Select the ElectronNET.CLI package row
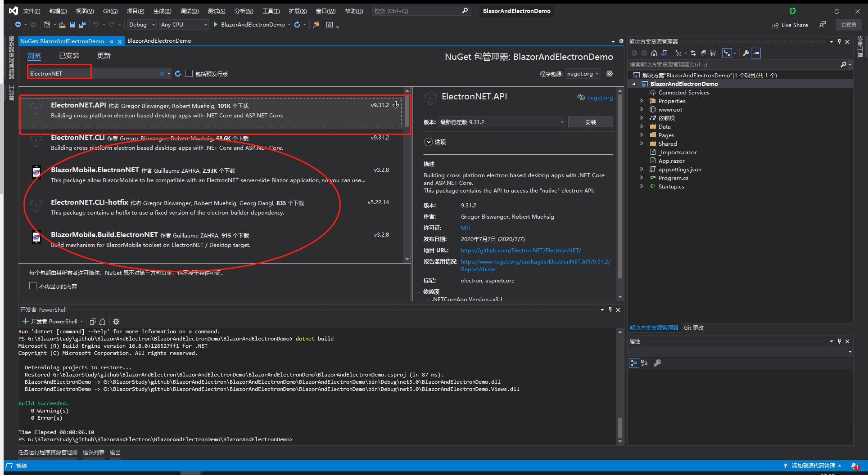This screenshot has height=475, width=868. (x=212, y=143)
